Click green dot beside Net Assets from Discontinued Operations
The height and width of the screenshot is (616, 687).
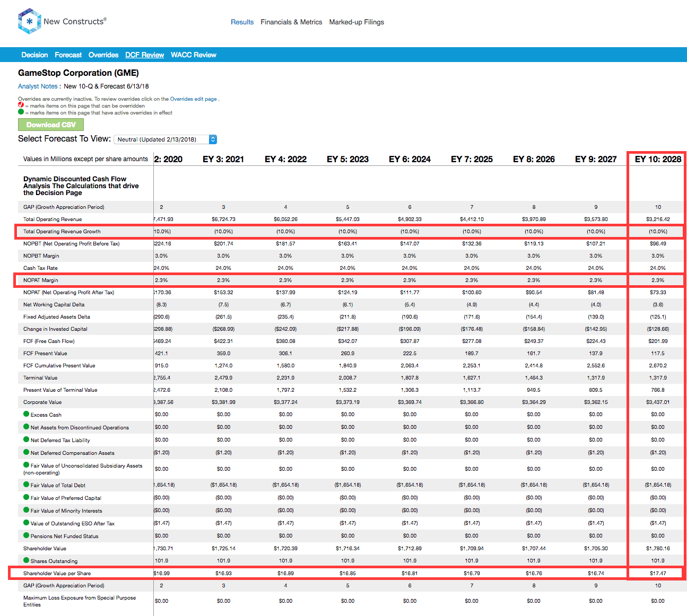point(27,427)
